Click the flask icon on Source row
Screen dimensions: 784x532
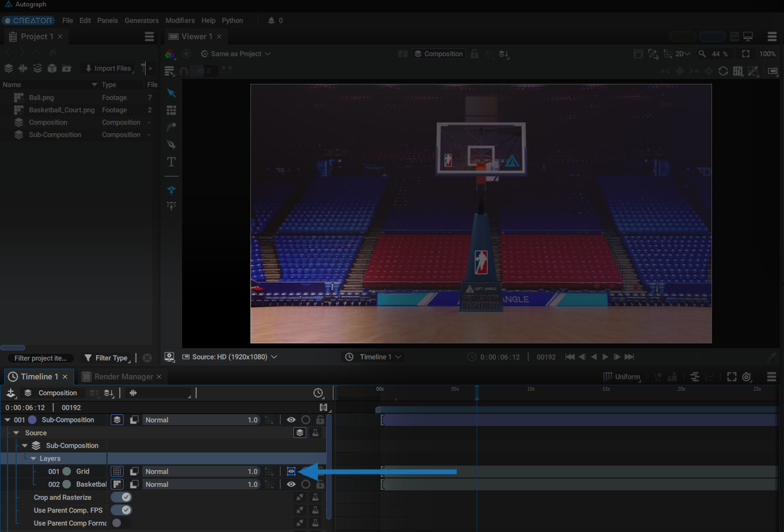pyautogui.click(x=315, y=433)
